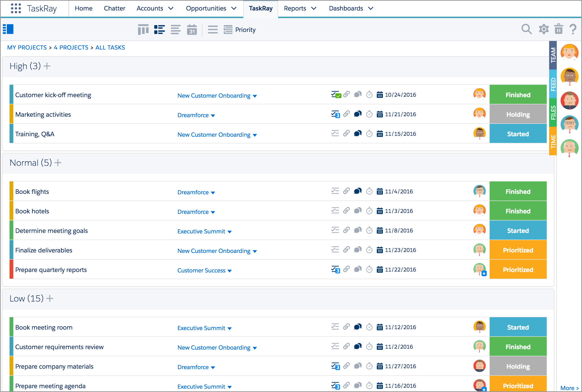This screenshot has width=582, height=392.
Task: Expand the Reports nav dropdown
Action: 313,9
